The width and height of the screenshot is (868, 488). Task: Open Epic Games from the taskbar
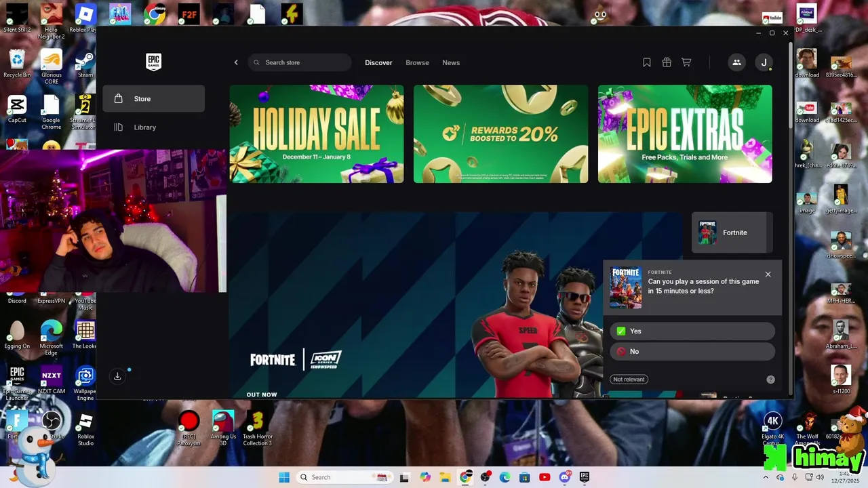pos(585,477)
